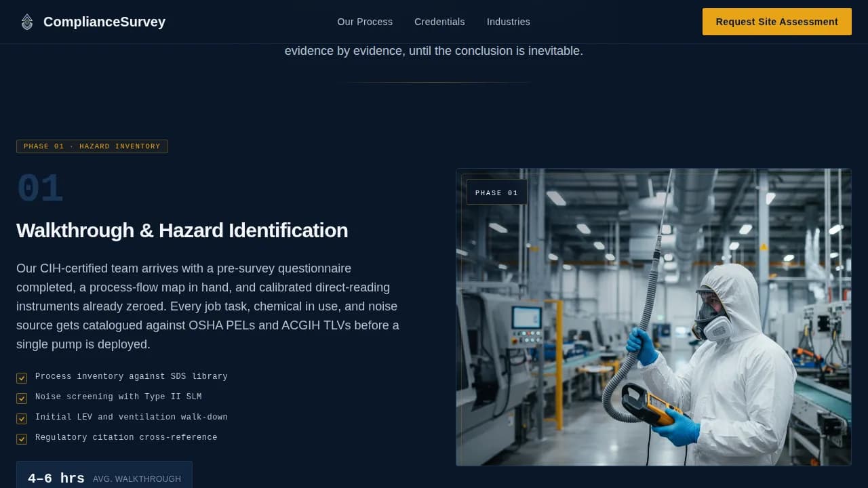Viewport: 868px width, 488px height.
Task: Open the Industries nav link
Action: (509, 22)
